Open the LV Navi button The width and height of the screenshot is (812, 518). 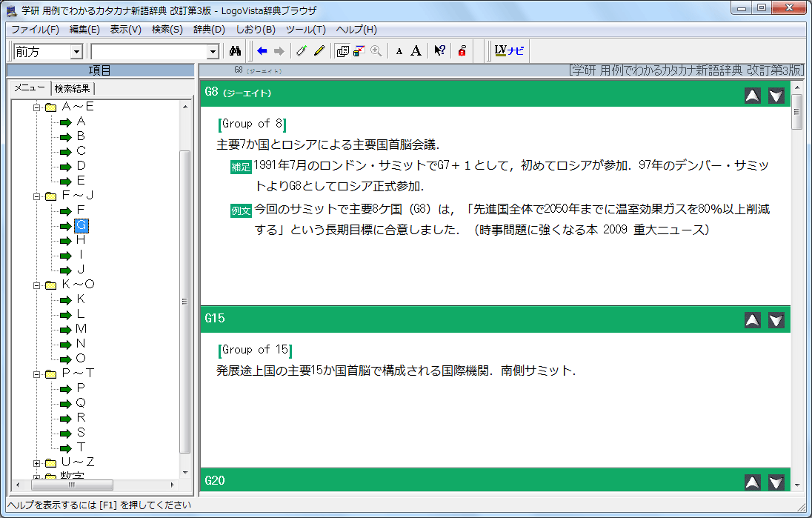click(x=509, y=51)
